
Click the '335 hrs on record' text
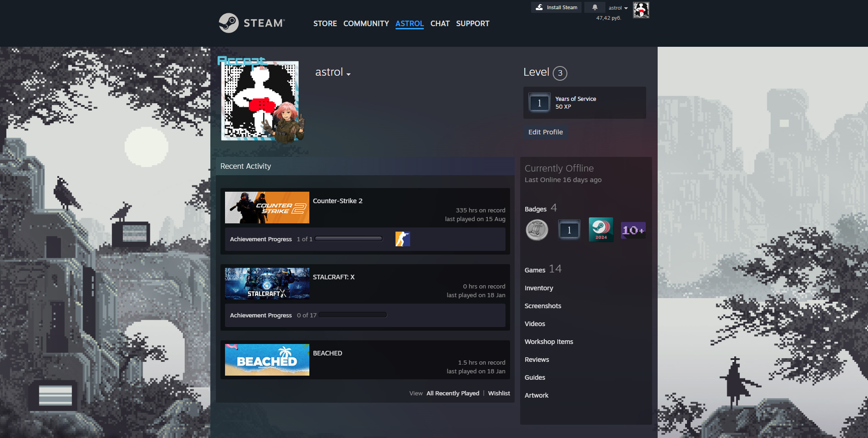click(x=481, y=211)
